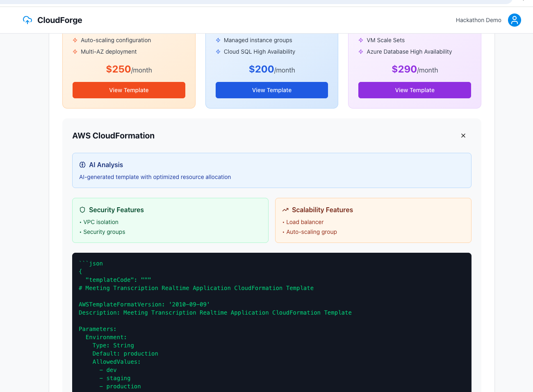Click the 'Default: production' code line

[x=125, y=353]
